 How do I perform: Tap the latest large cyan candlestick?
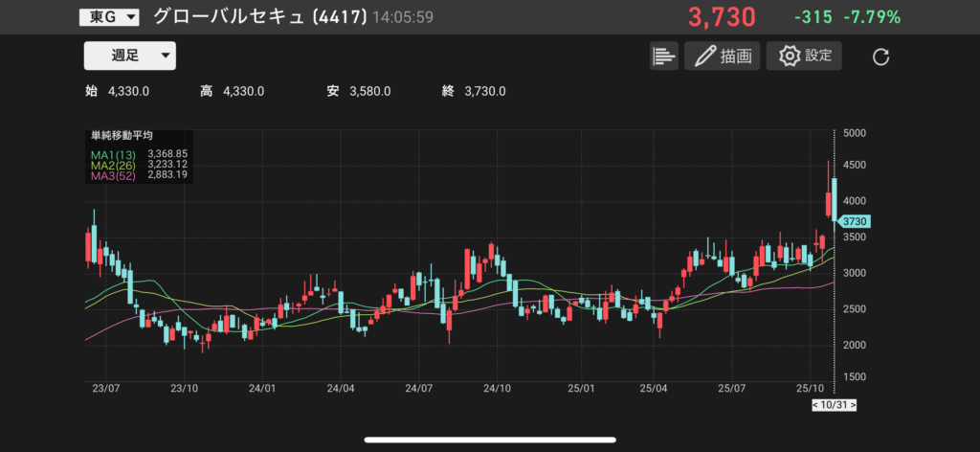point(835,198)
